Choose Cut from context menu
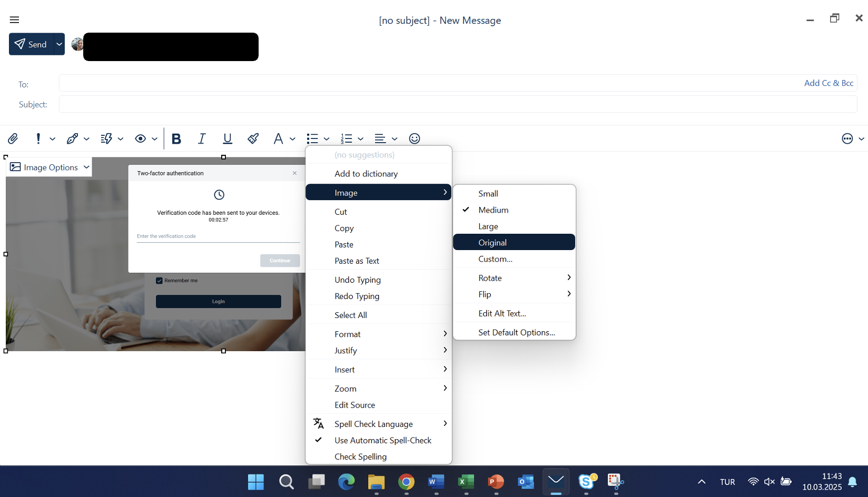This screenshot has width=868, height=497. [x=378, y=212]
